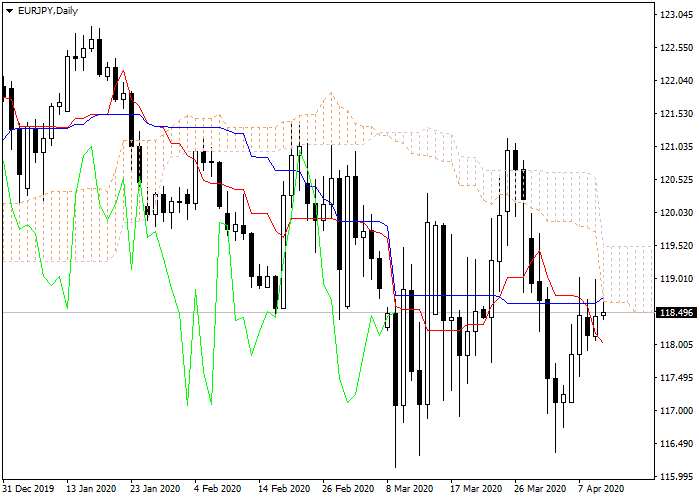Viewport: 700px width, 500px height.
Task: Click the 117.495 price axis label
Action: coord(677,378)
